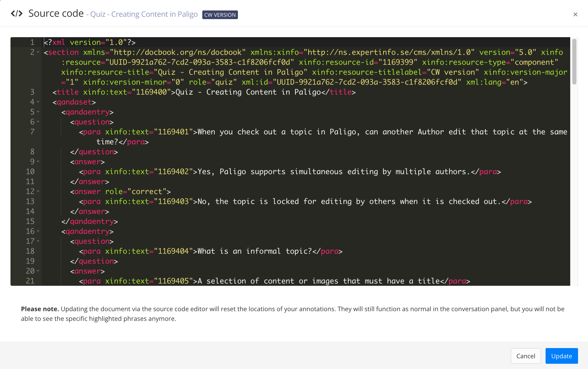Collapse the qandaset element on line 4

[x=38, y=102]
